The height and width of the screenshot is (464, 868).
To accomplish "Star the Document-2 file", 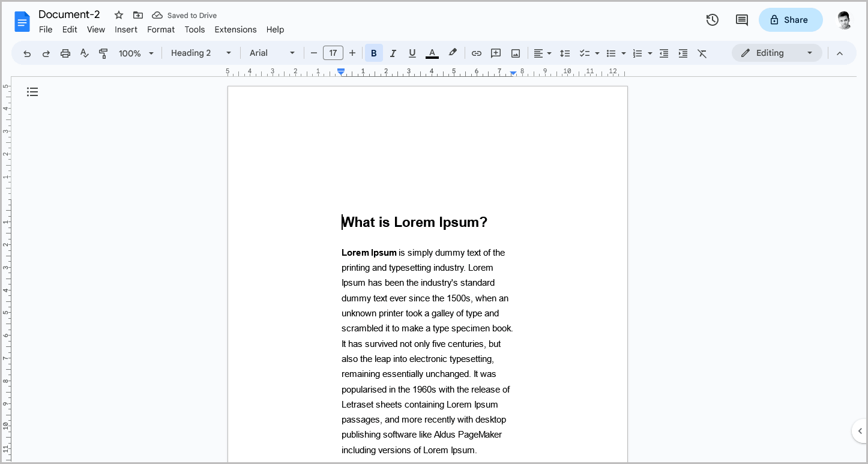I will (x=118, y=14).
